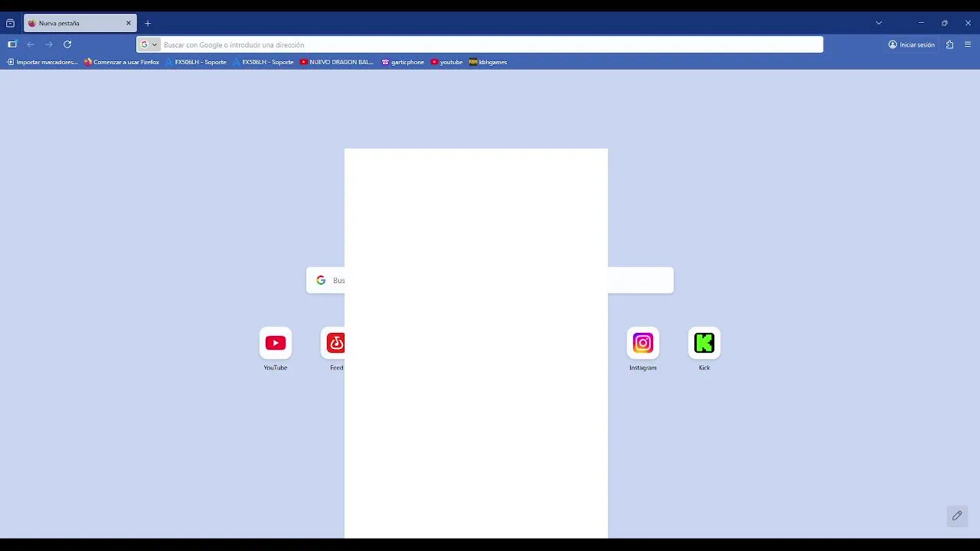Go back with the back arrow
Image resolution: width=980 pixels, height=551 pixels.
click(31, 44)
